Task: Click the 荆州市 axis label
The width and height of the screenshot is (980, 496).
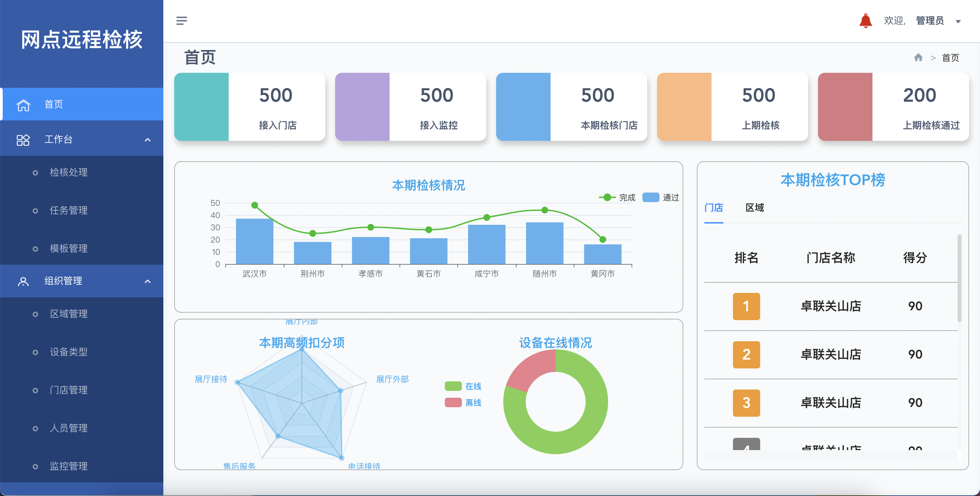Action: click(312, 274)
